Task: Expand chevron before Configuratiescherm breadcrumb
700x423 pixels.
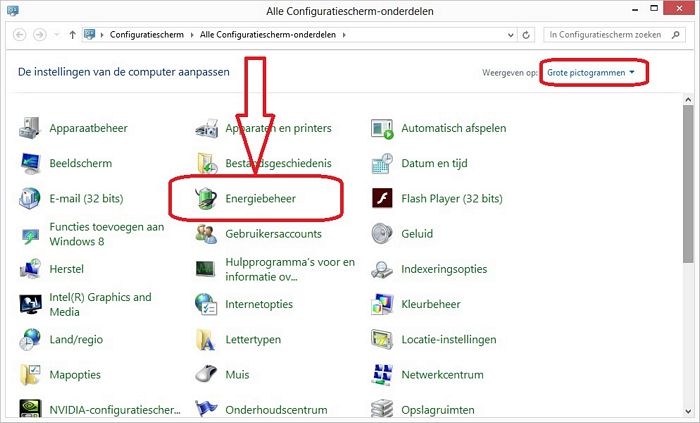Action: [102, 35]
